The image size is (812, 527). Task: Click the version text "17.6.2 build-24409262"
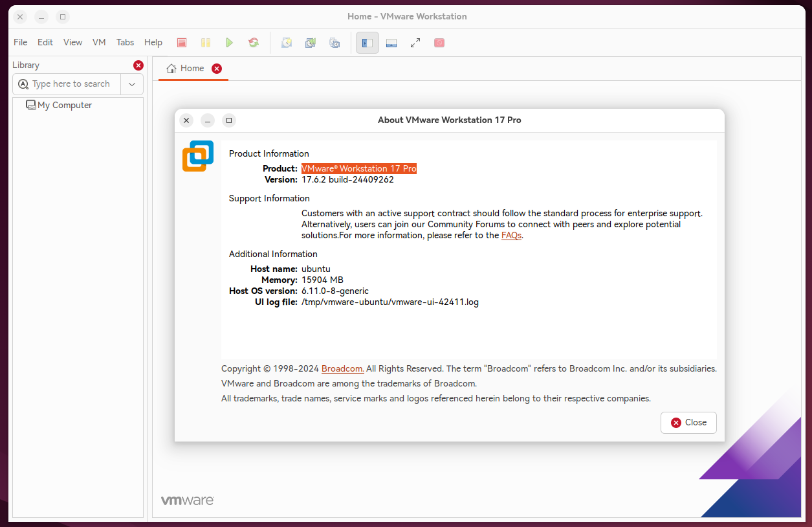[347, 179]
